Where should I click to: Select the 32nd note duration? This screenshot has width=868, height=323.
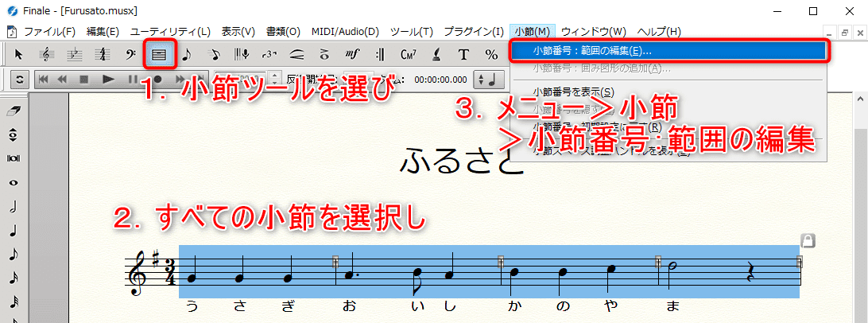pyautogui.click(x=13, y=302)
